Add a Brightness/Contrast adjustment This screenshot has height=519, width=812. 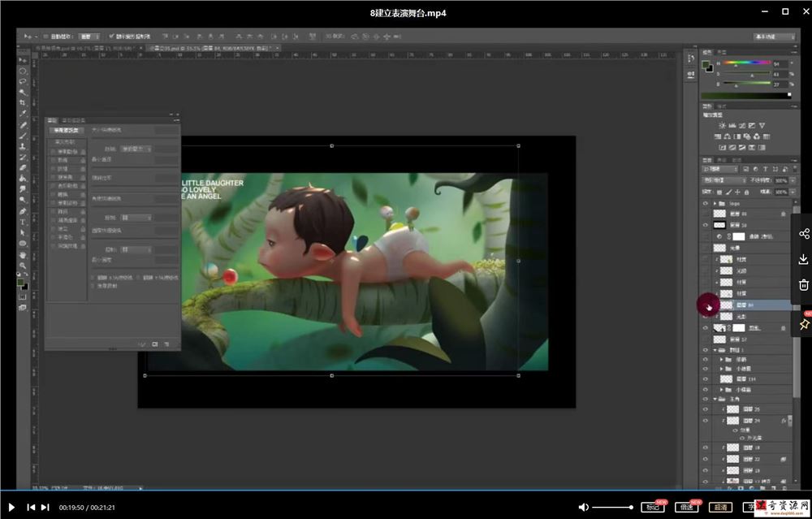[722, 125]
